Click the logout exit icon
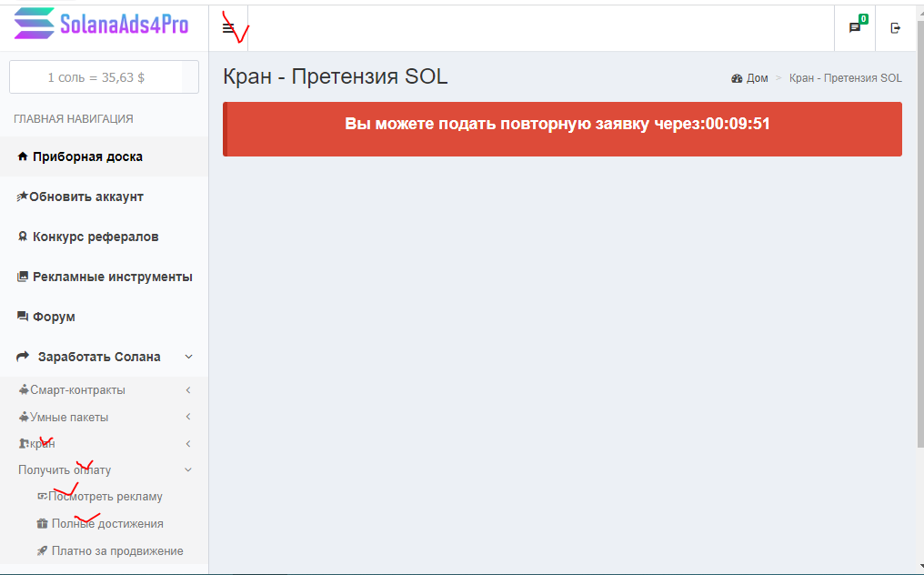 [x=895, y=27]
